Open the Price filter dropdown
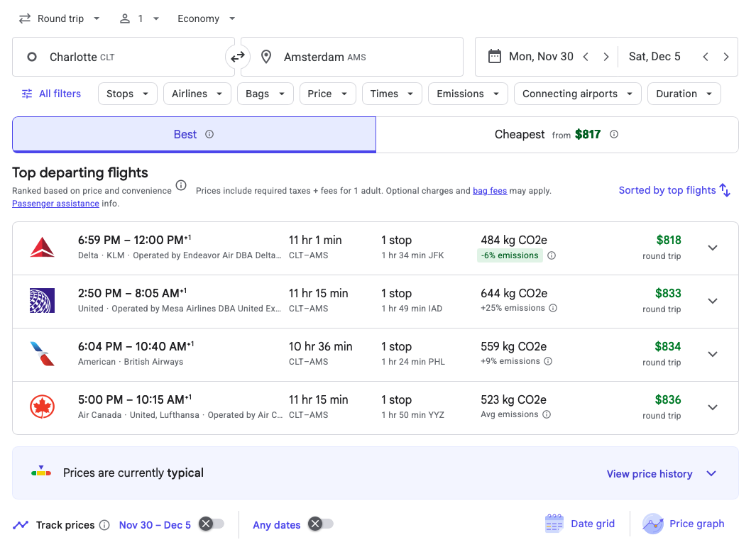 (x=328, y=94)
